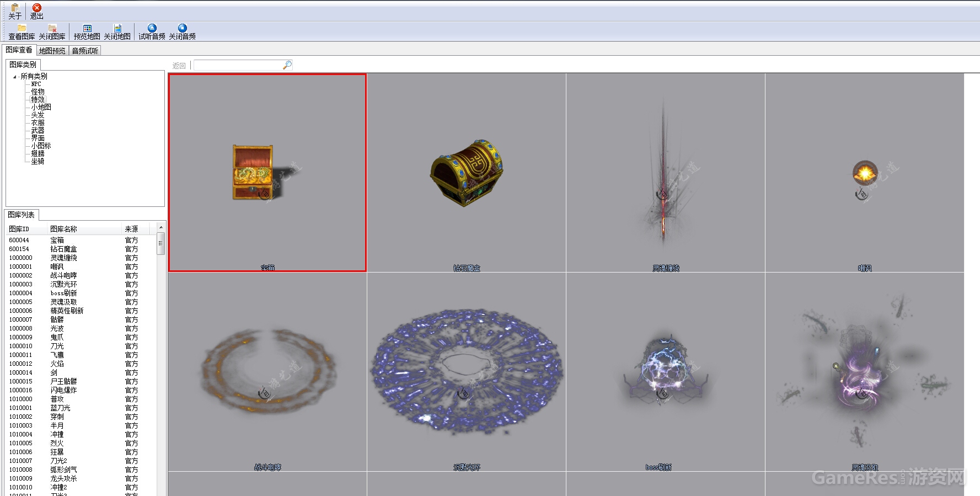Select the 宝箱 open chest thumbnail
Screen dimensions: 980x496
(267, 173)
